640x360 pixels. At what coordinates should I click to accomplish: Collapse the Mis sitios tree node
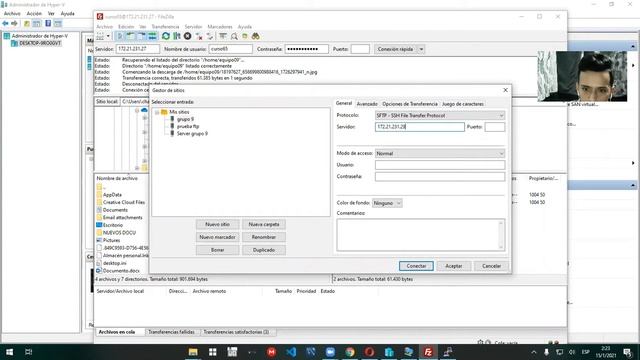click(x=157, y=112)
